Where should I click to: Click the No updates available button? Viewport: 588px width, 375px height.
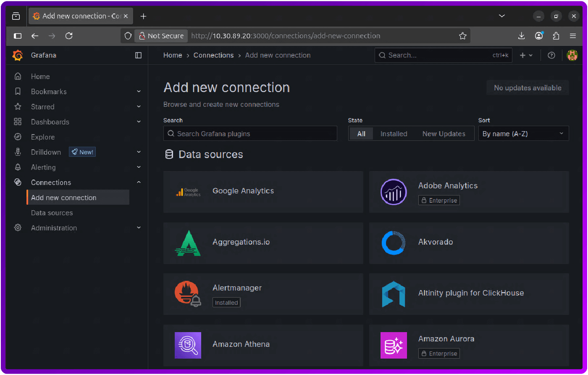click(x=528, y=87)
